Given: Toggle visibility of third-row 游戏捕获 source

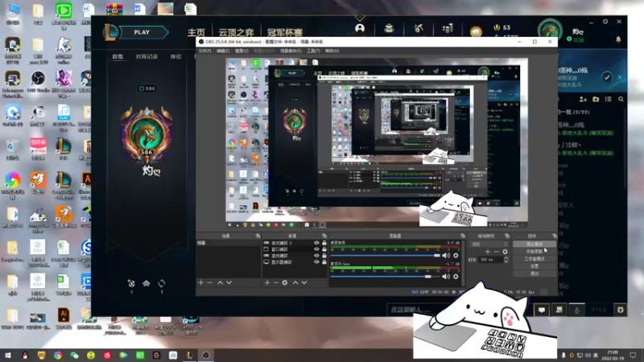Looking at the screenshot, I should (316, 255).
